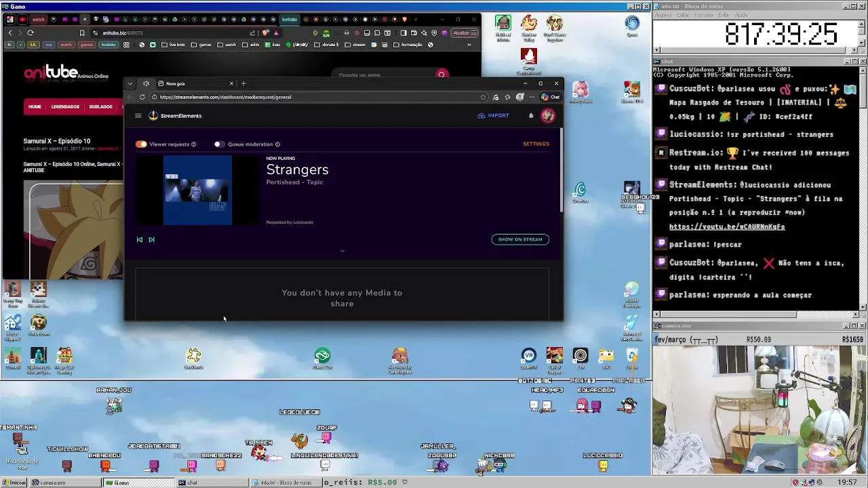Viewport: 868px width, 488px height.
Task: Open the 'live bots' bookmark folder
Action: pyautogui.click(x=174, y=45)
